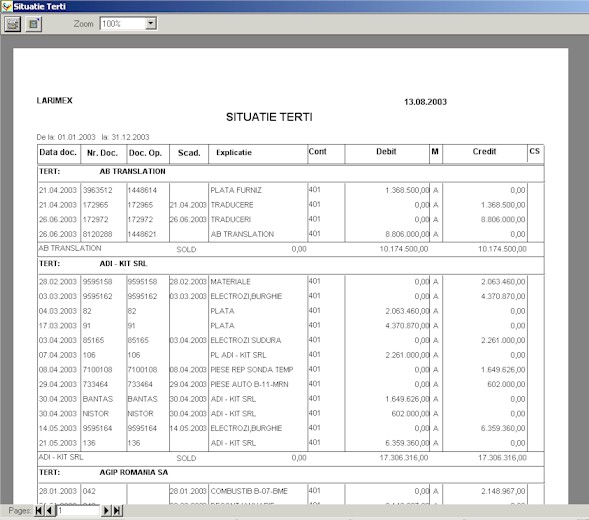Jump to the last report page
This screenshot has width=589, height=520.
117,510
